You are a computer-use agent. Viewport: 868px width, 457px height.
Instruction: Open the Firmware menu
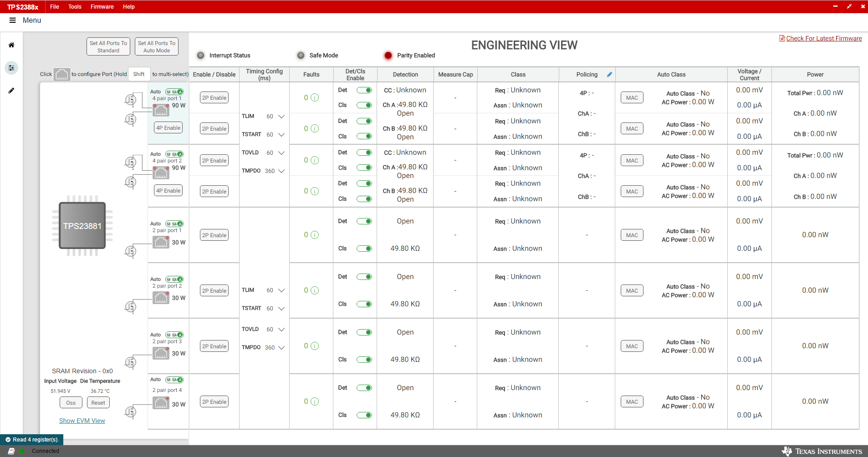point(102,7)
